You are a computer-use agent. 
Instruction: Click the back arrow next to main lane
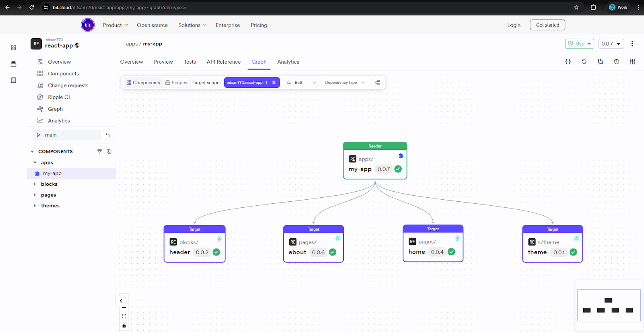[x=108, y=135]
